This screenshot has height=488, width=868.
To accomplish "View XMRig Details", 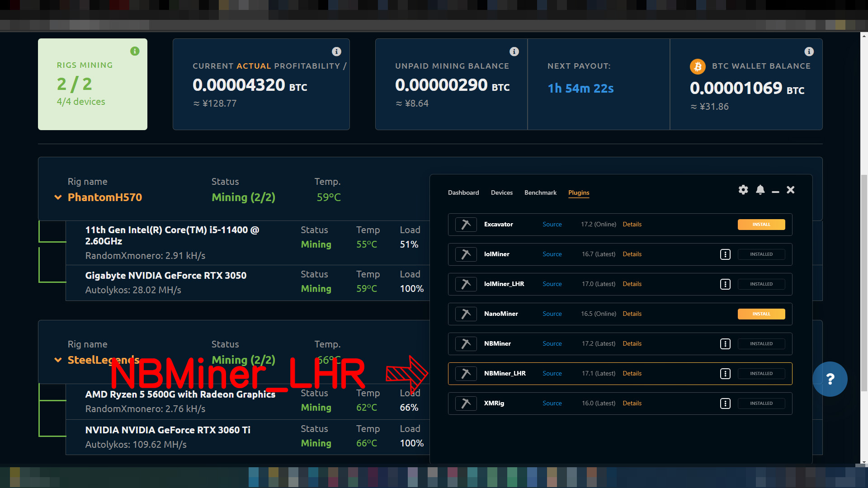I will 632,404.
